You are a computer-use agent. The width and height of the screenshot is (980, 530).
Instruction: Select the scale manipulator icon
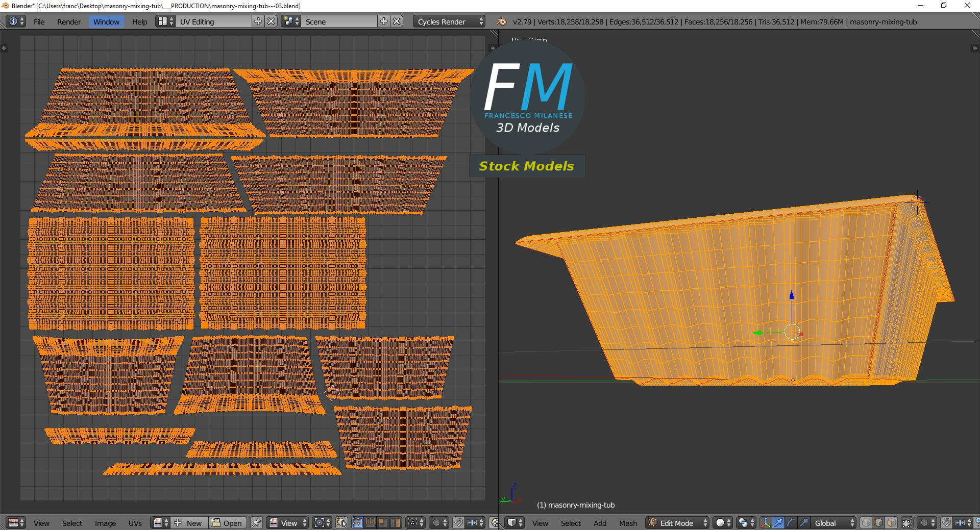(804, 523)
